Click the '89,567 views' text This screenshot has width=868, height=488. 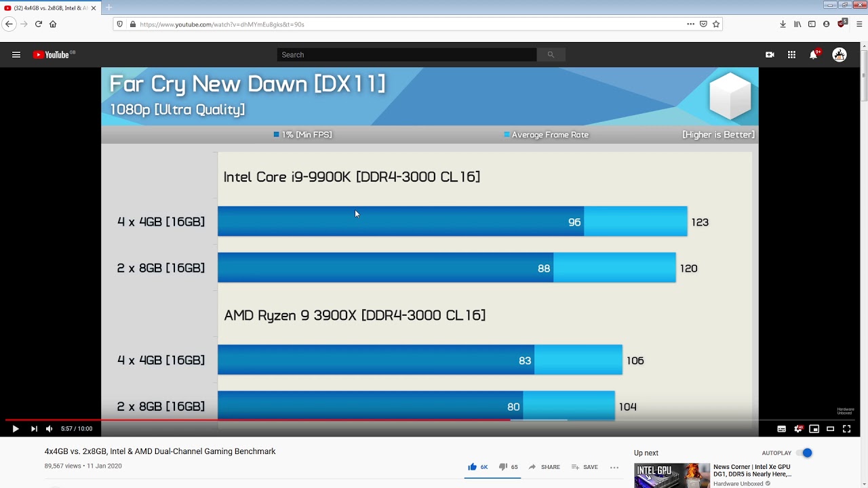point(62,466)
